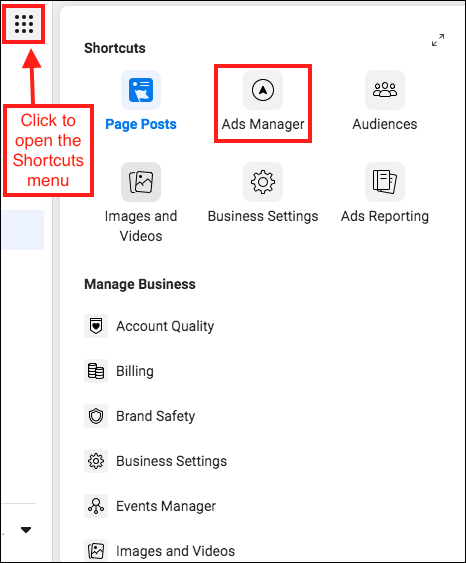Open the Ads Reporting shortcut icon
466x563 pixels.
coord(385,182)
